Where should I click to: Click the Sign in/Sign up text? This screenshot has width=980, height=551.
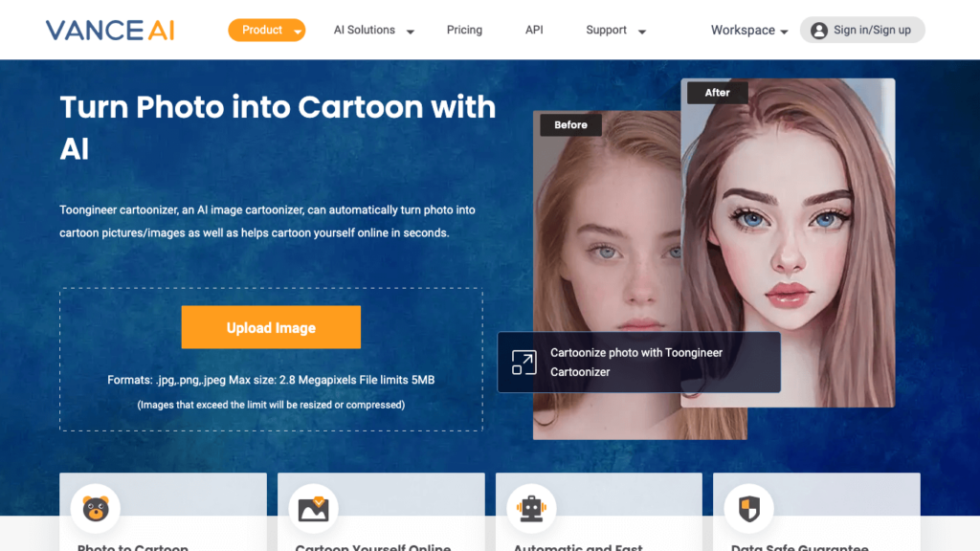(x=872, y=31)
